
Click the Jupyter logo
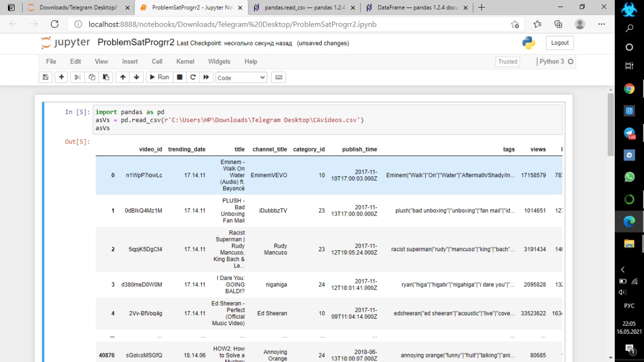pos(65,43)
